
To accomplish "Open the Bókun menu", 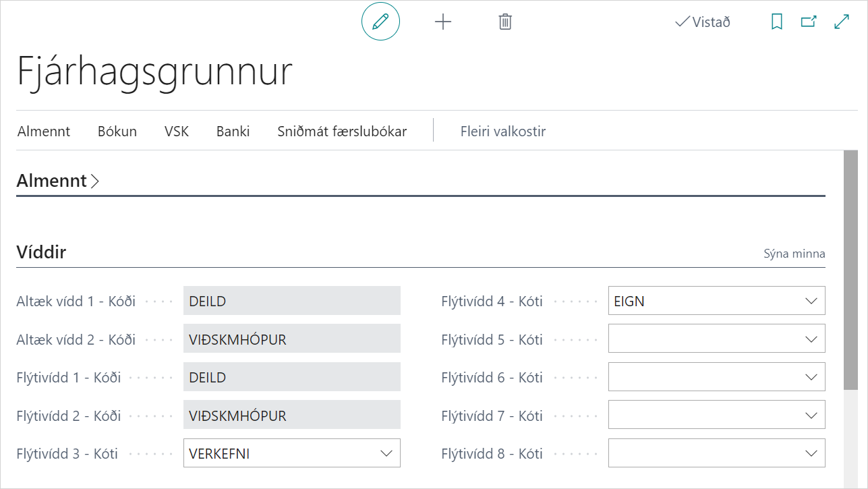I will 117,132.
